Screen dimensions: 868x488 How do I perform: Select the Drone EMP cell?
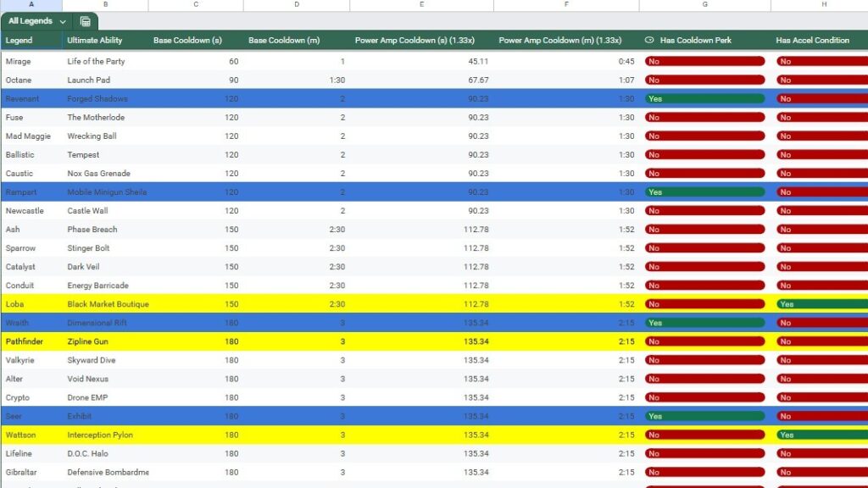tap(105, 397)
